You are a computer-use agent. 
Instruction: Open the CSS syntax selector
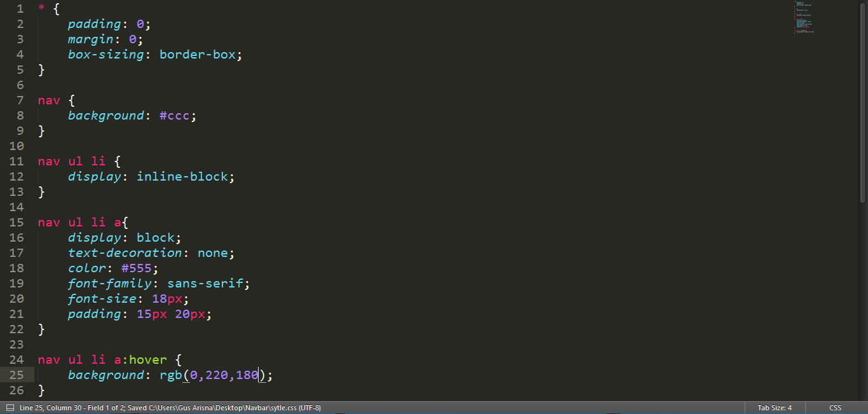pyautogui.click(x=835, y=407)
